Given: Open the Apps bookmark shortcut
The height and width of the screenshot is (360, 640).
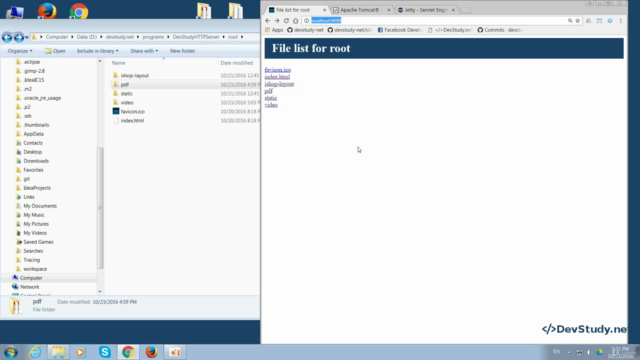Looking at the screenshot, I should coord(274,30).
